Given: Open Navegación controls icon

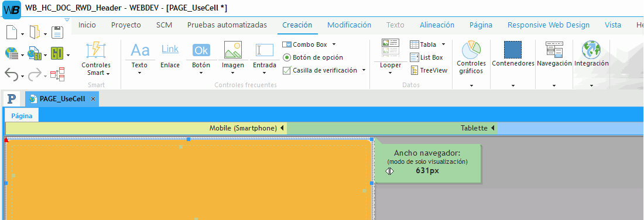Looking at the screenshot, I should point(554,49).
